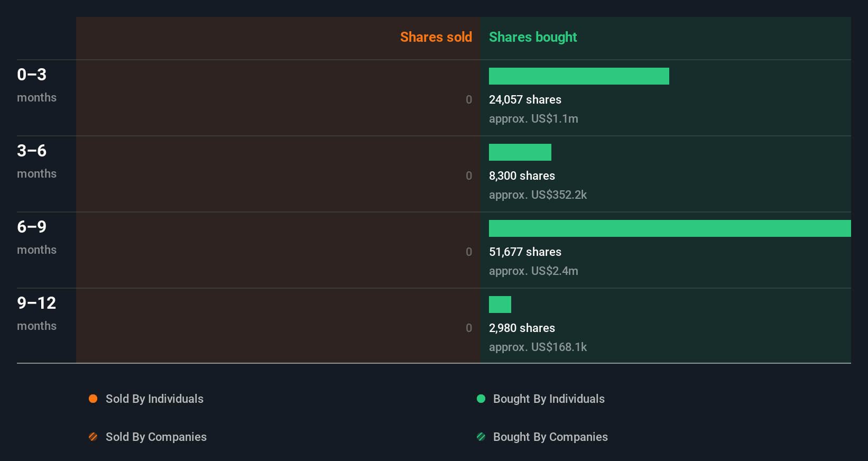Click the approx. US$168.1k text
This screenshot has width=868, height=461.
point(538,347)
